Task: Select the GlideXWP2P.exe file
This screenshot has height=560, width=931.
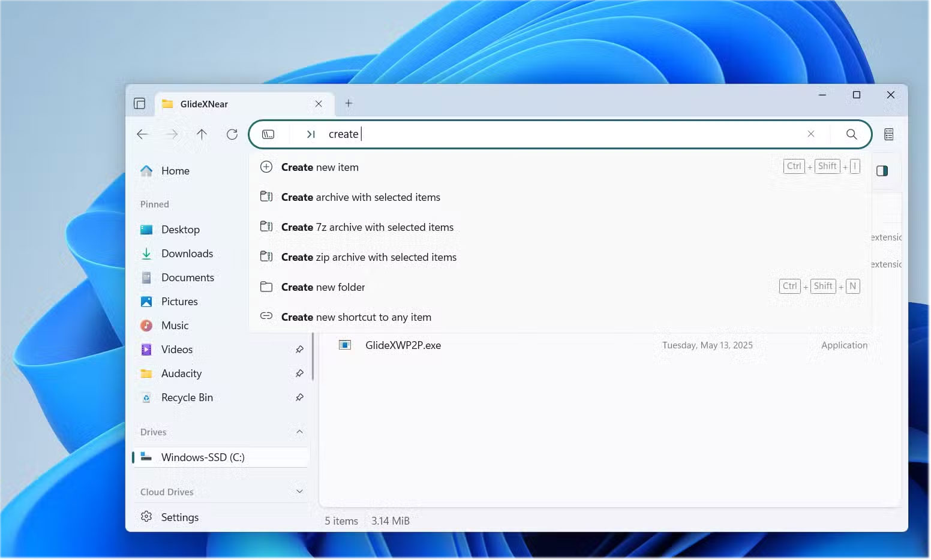Action: point(403,345)
